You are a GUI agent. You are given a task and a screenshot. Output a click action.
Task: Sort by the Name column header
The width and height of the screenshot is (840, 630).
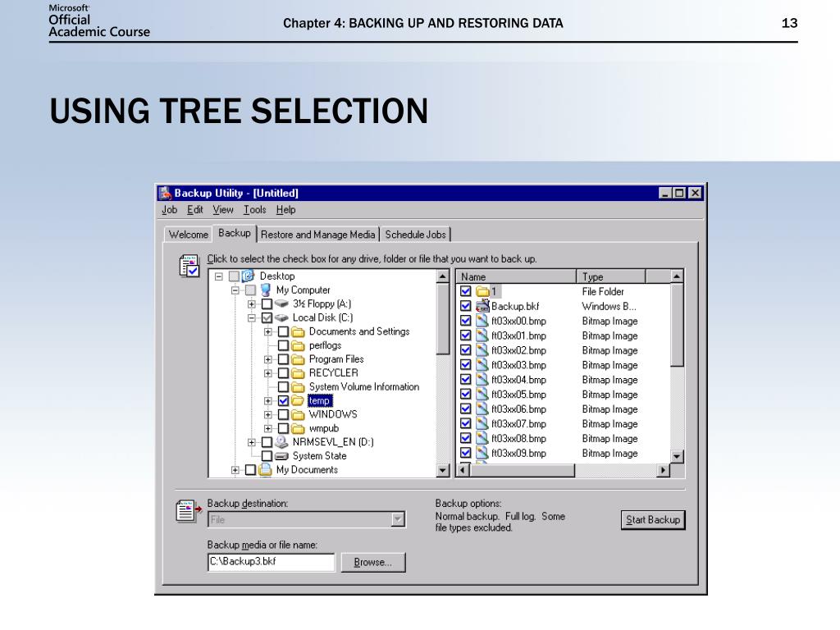[x=516, y=276]
